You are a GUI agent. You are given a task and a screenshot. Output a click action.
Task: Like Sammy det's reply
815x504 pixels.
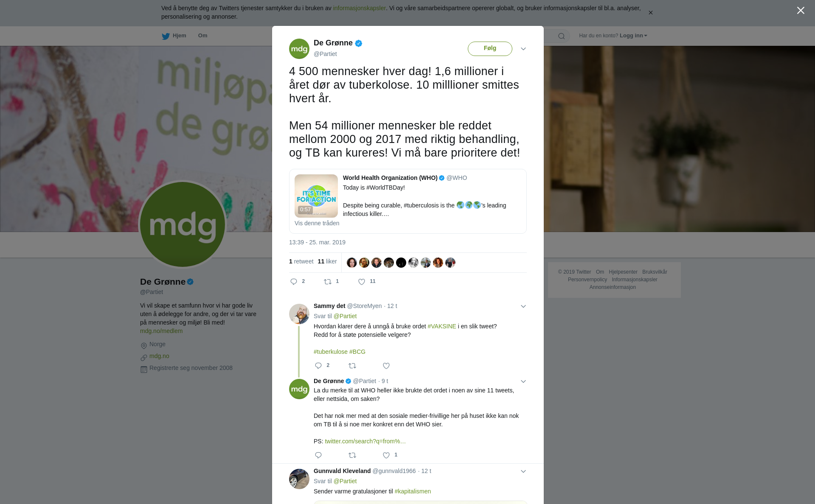386,366
